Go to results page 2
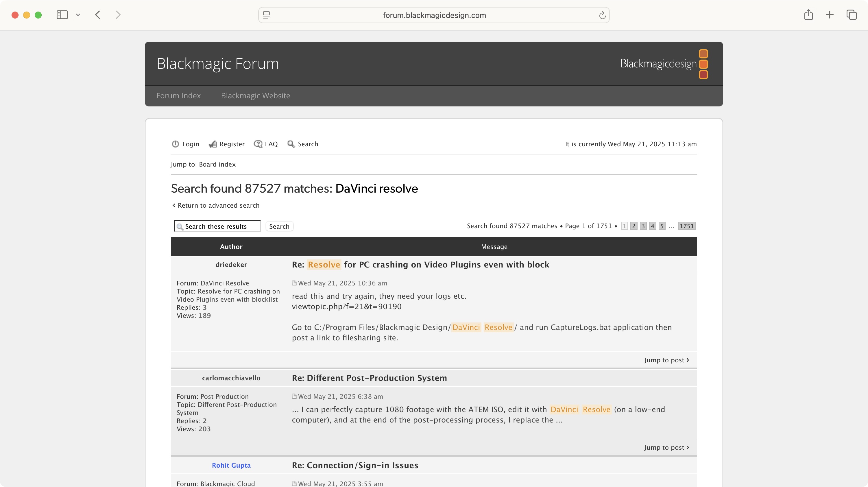This screenshot has width=868, height=487. [634, 226]
